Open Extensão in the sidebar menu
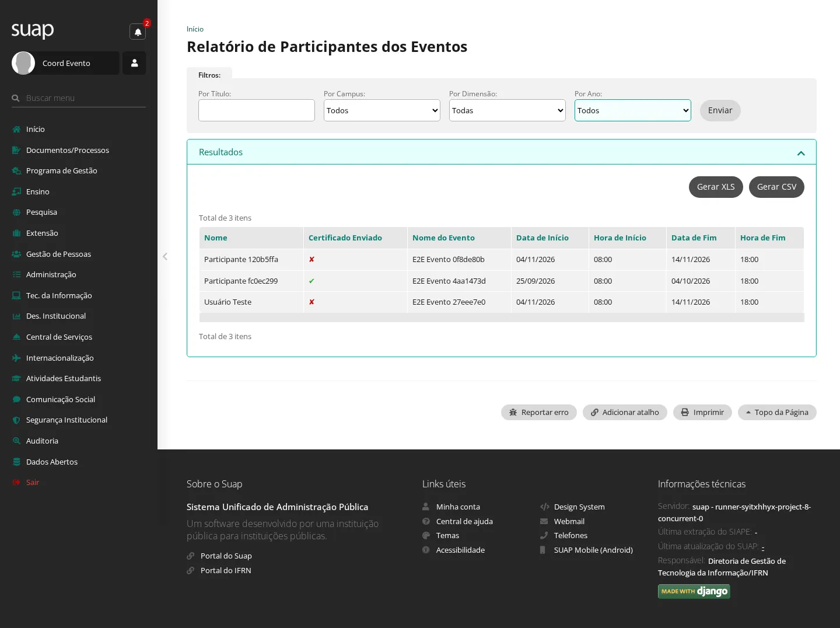The height and width of the screenshot is (628, 840). point(42,233)
